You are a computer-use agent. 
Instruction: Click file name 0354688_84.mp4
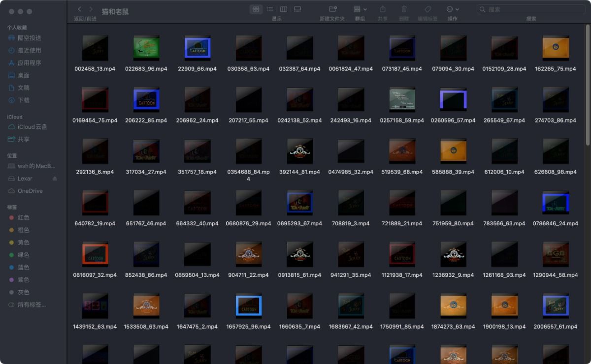(249, 175)
